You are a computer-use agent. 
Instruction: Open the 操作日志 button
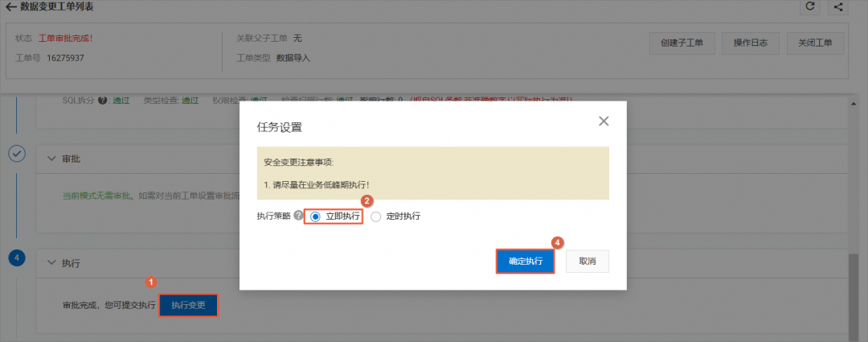point(750,43)
